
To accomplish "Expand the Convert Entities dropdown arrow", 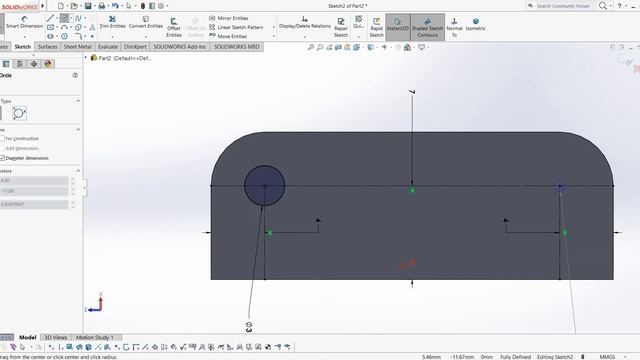I will point(146,37).
